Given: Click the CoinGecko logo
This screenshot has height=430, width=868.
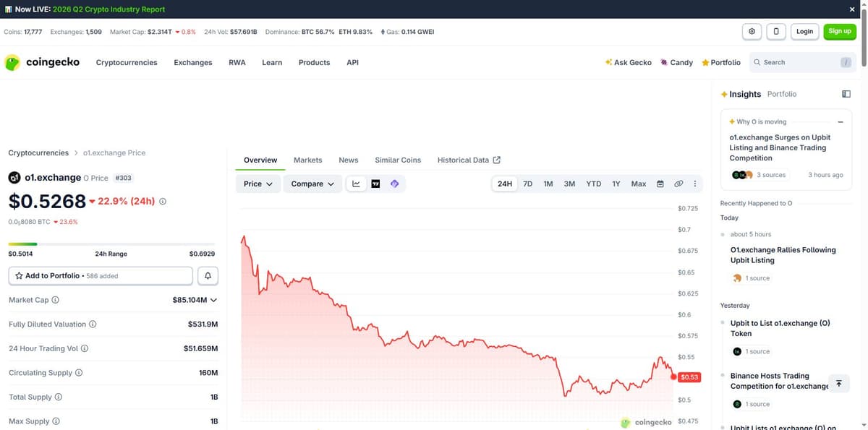Looking at the screenshot, I should pyautogui.click(x=43, y=62).
